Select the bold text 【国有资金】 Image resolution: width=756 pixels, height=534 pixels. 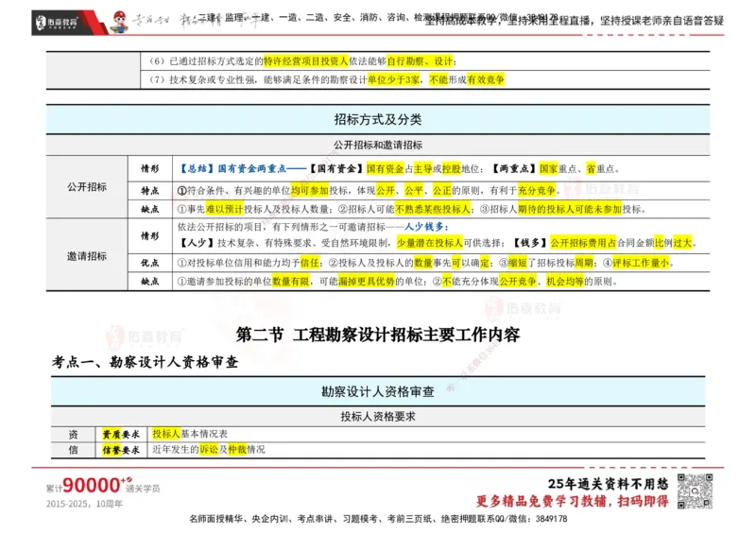pyautogui.click(x=335, y=168)
